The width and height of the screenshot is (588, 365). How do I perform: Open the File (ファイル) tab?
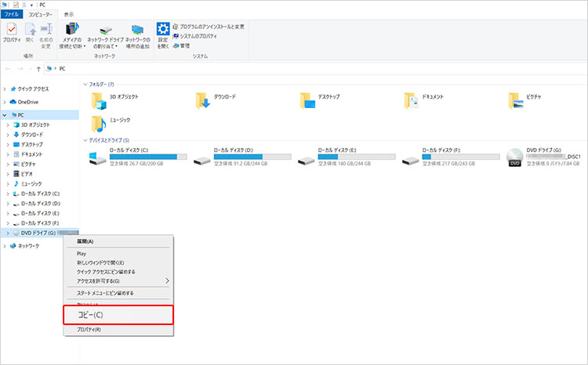[x=11, y=14]
